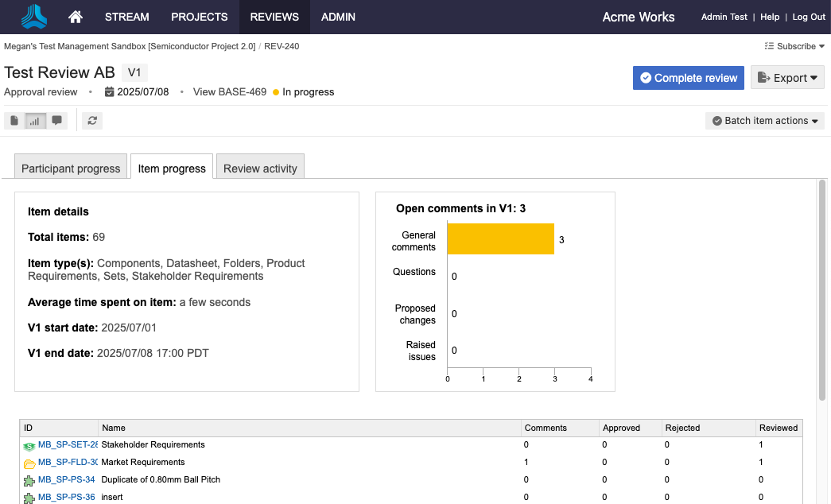The height and width of the screenshot is (504, 831).
Task: Click the refresh icon in toolbar
Action: 93,121
